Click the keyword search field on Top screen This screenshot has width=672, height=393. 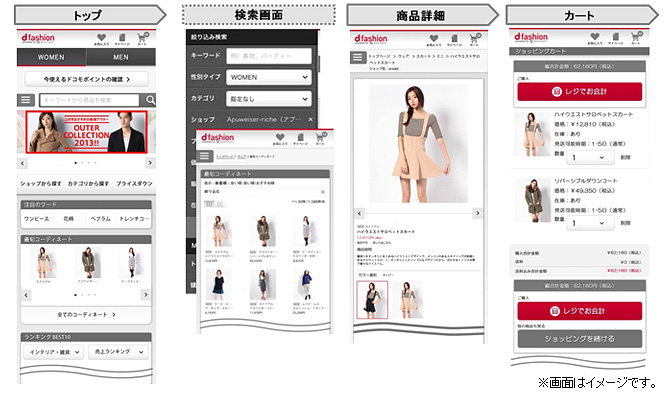click(x=89, y=100)
